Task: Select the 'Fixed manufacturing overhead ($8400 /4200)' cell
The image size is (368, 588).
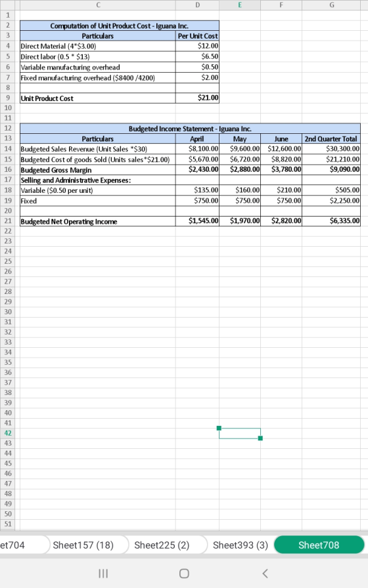Action: [98, 77]
